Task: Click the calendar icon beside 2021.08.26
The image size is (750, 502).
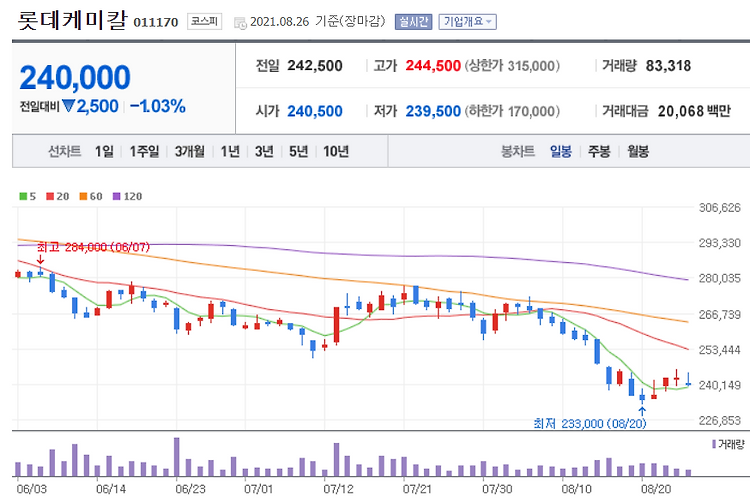Action: pyautogui.click(x=240, y=22)
